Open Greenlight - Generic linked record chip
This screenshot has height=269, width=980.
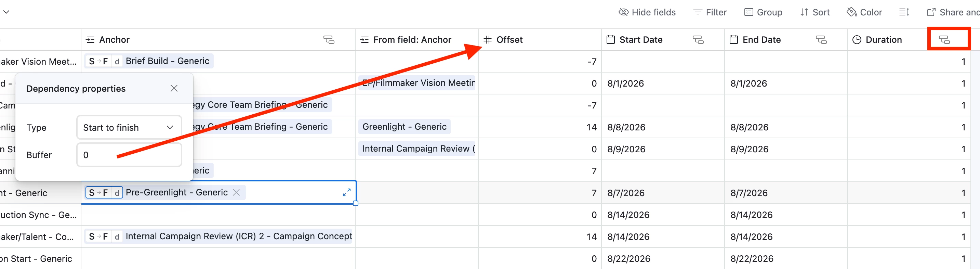[x=404, y=127]
